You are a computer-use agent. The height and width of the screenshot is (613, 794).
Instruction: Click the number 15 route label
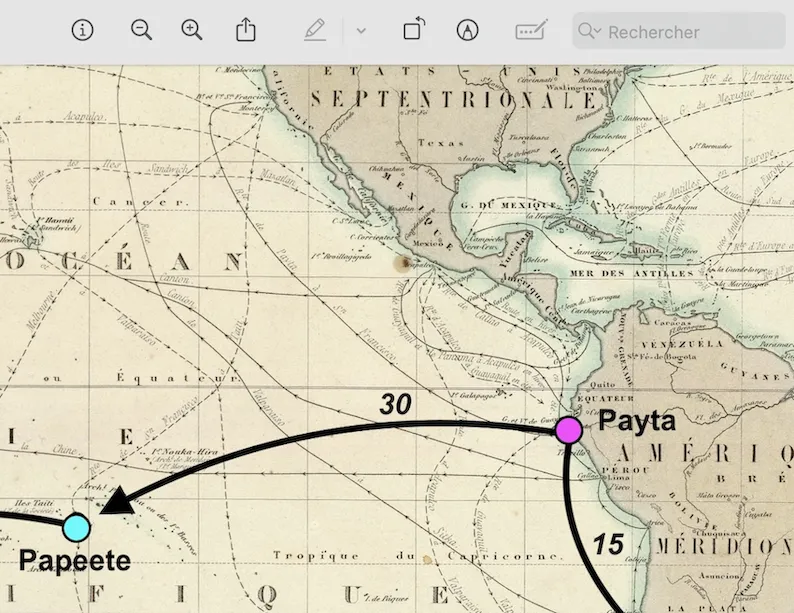click(x=608, y=545)
